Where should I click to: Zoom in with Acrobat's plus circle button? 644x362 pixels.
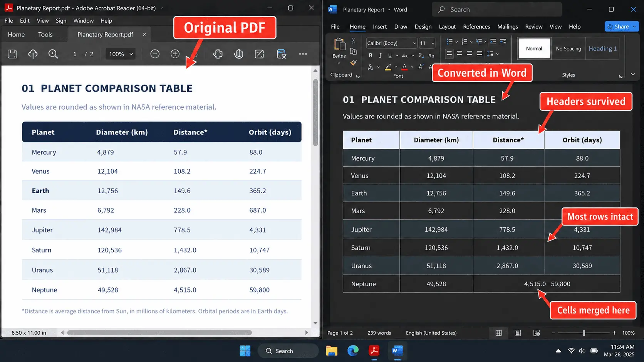[175, 54]
